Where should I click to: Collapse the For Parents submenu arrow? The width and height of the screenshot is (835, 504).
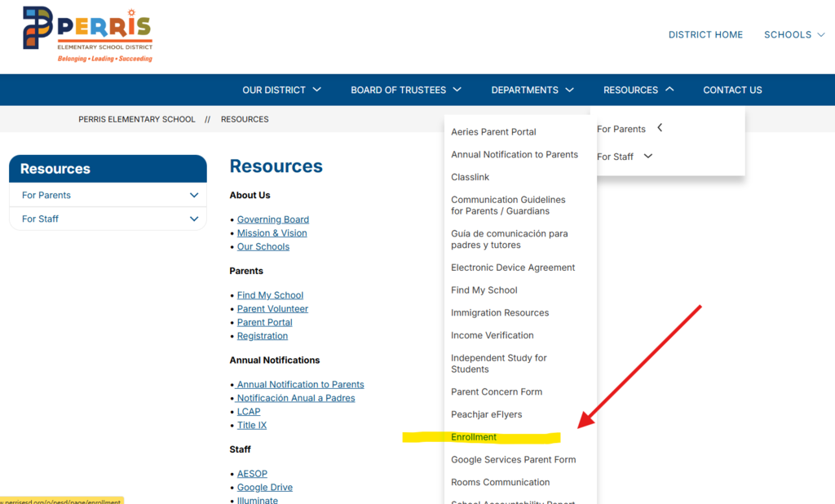point(660,129)
